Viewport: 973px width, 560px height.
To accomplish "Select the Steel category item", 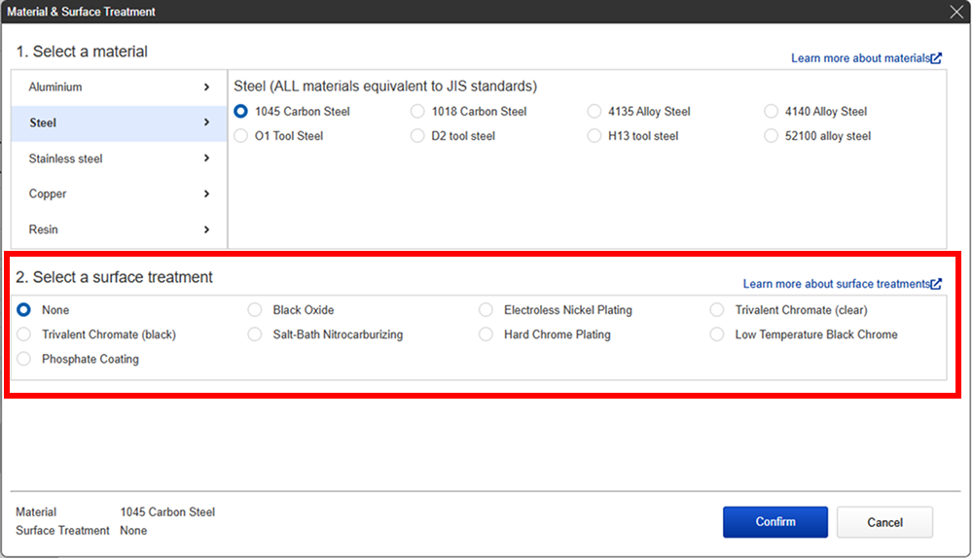I will tap(119, 123).
